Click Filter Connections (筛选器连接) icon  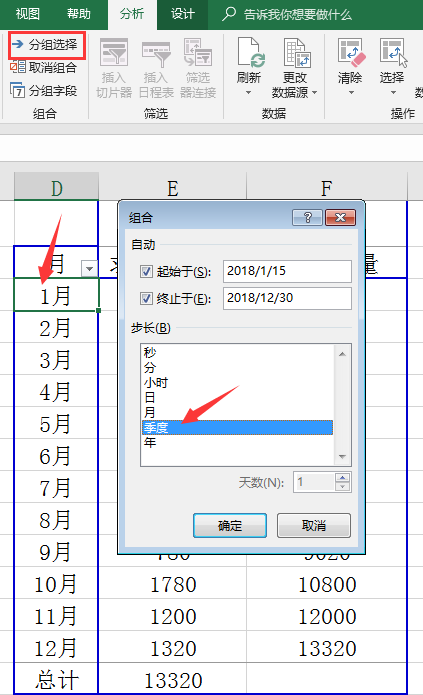198,52
